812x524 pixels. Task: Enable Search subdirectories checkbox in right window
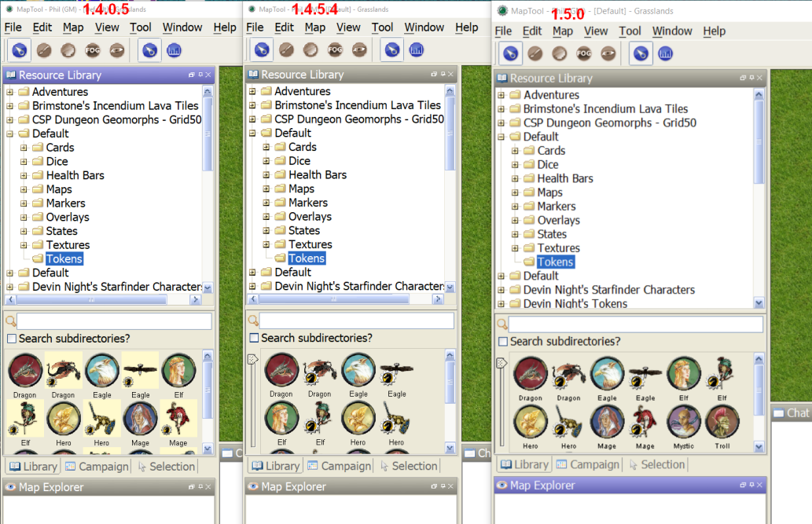tap(503, 342)
